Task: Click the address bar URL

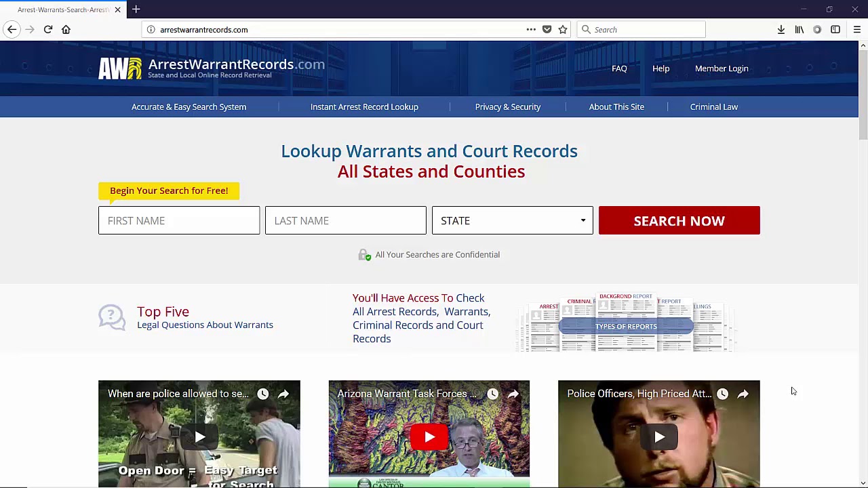Action: (203, 30)
